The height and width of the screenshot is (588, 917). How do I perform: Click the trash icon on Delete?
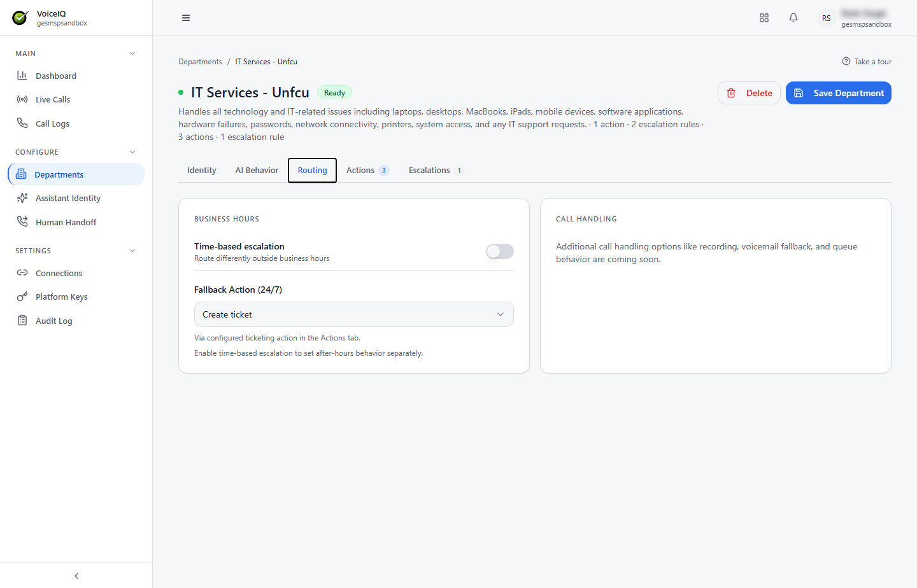[731, 93]
